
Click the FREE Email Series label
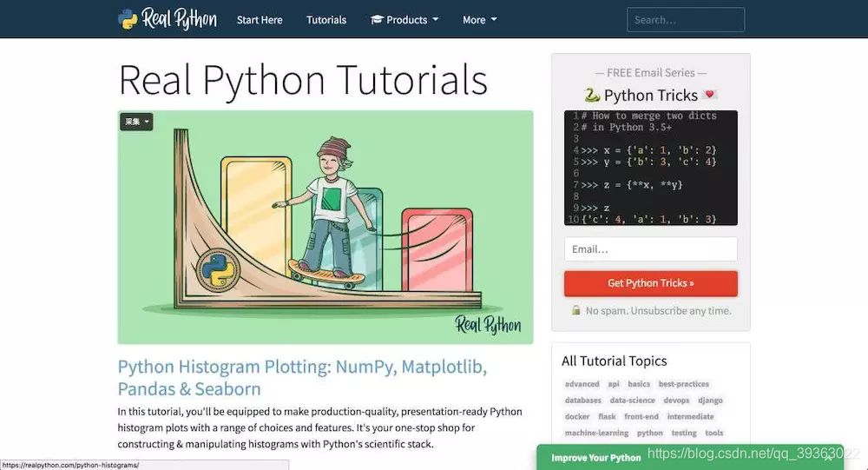click(x=650, y=73)
